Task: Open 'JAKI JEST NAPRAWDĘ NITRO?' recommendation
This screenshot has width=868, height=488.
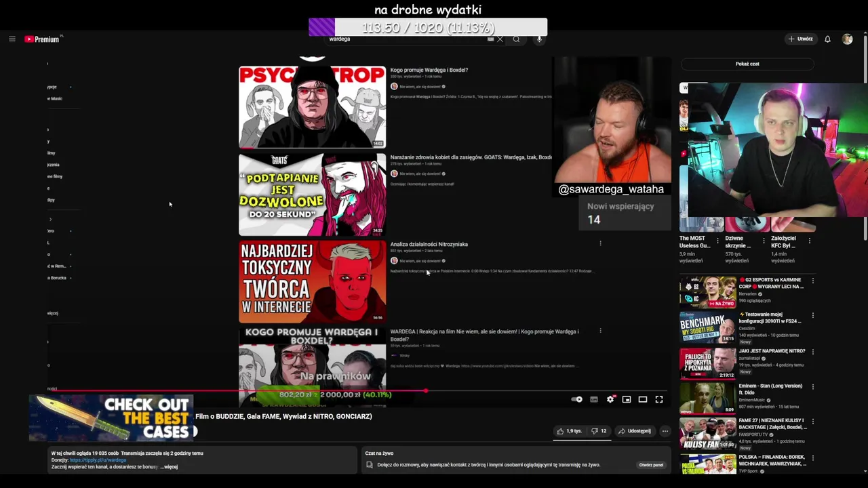Action: click(772, 351)
